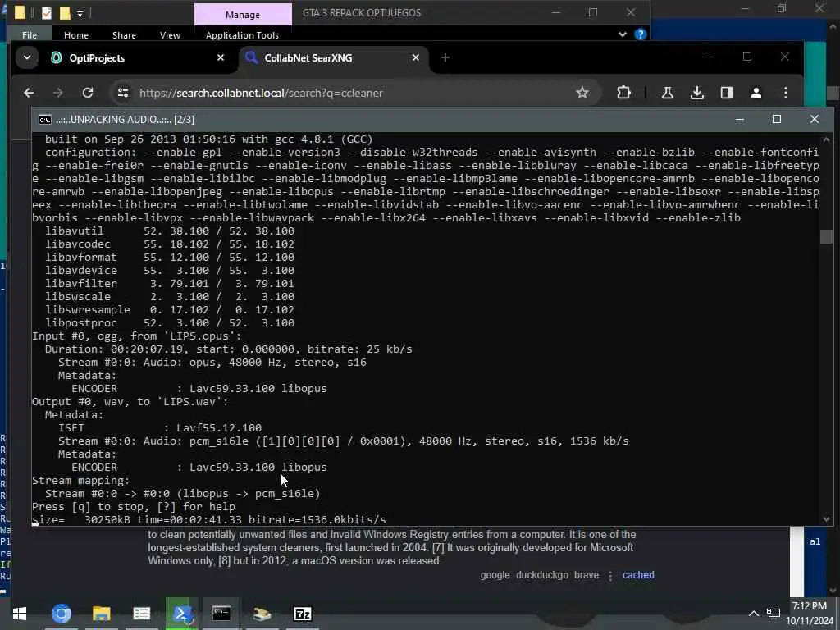Click the GTA 3 REPACK OPTIJUEGOS title bar

[362, 13]
